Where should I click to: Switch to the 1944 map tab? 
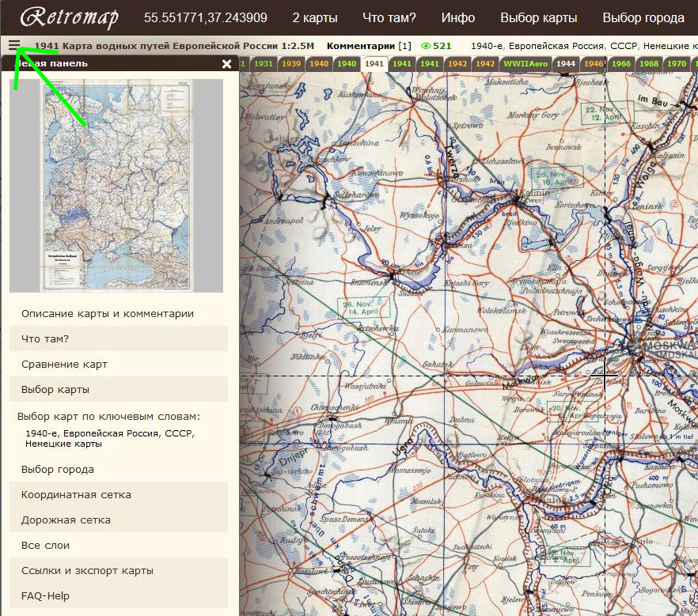coord(565,63)
